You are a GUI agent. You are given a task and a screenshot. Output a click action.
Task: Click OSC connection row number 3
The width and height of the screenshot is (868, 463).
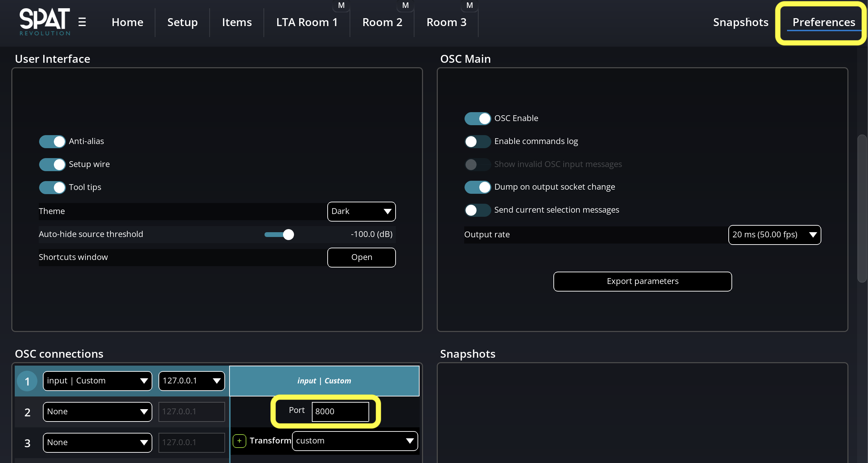pos(27,443)
